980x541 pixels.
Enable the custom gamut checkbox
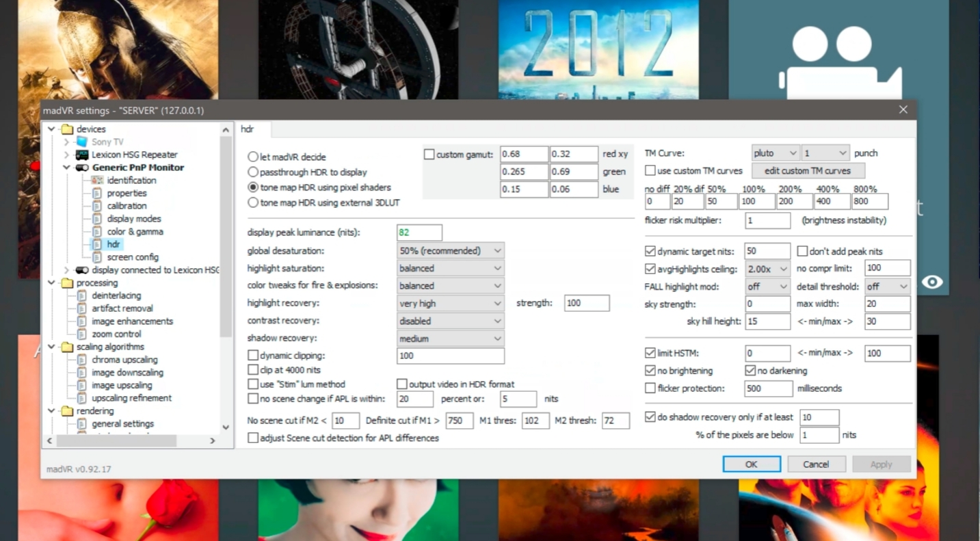point(429,155)
